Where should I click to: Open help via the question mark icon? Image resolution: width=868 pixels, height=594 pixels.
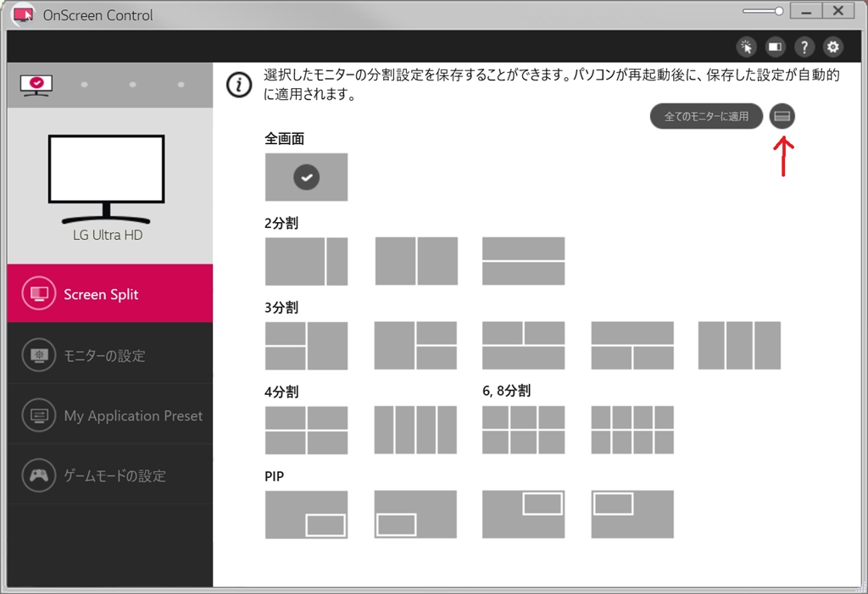coord(804,47)
